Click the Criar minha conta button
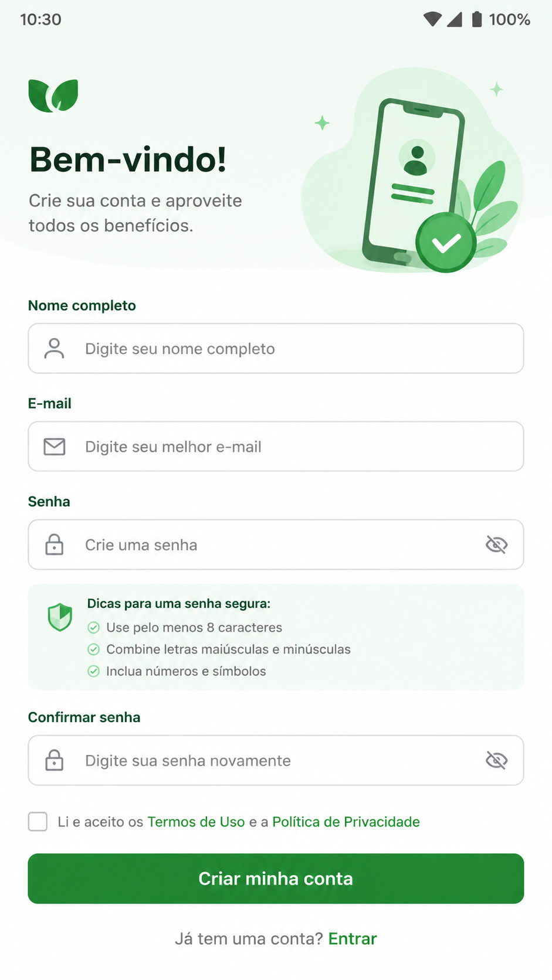 tap(276, 879)
